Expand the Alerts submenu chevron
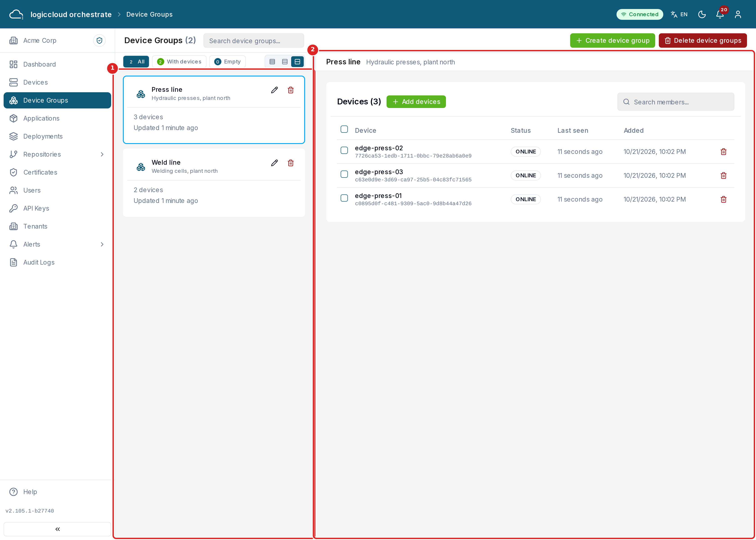This screenshot has width=756, height=540. coord(102,244)
